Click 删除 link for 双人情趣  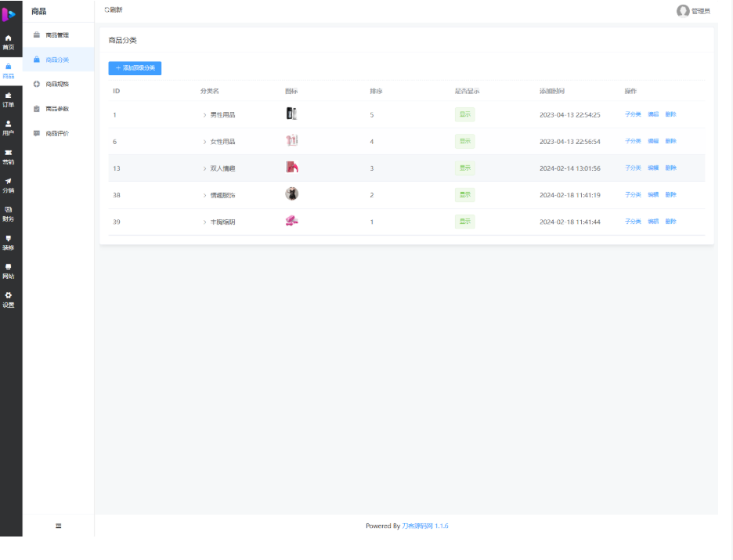671,168
